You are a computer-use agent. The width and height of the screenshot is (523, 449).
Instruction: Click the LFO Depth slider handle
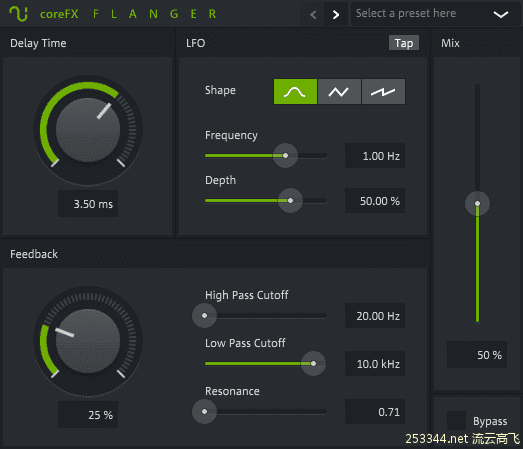pos(290,200)
